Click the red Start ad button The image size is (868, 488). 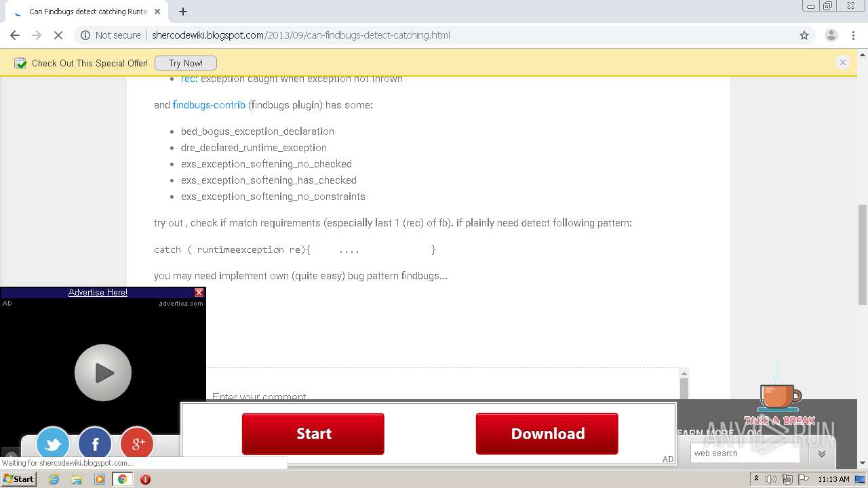coord(313,434)
